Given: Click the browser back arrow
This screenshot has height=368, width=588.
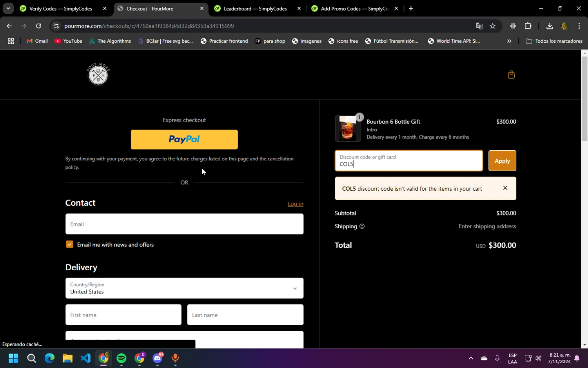Looking at the screenshot, I should tap(9, 26).
